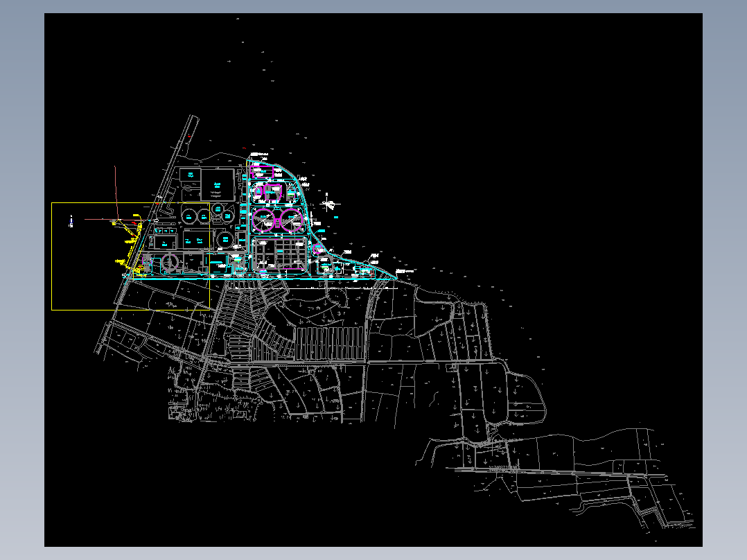Select the striped rectangular field block below the plant
Image resolution: width=747 pixels, height=560 pixels.
330,343
